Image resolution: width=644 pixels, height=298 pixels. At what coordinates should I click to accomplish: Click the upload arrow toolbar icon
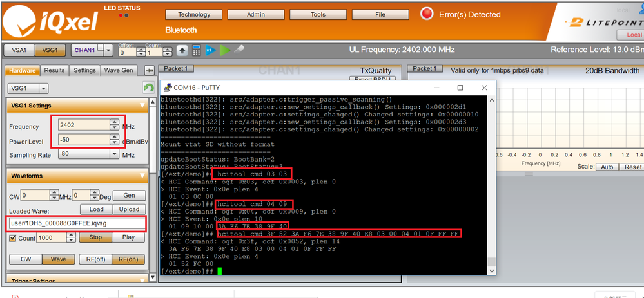[182, 50]
